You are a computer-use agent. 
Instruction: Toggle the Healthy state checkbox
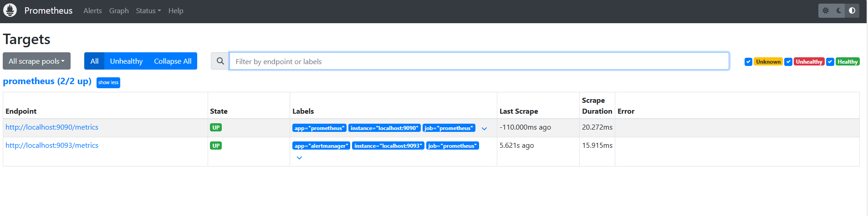pos(830,62)
